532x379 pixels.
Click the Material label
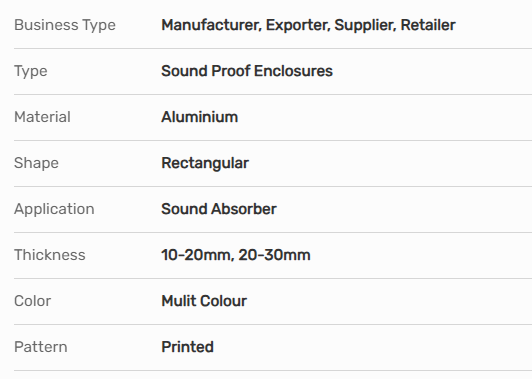point(42,117)
